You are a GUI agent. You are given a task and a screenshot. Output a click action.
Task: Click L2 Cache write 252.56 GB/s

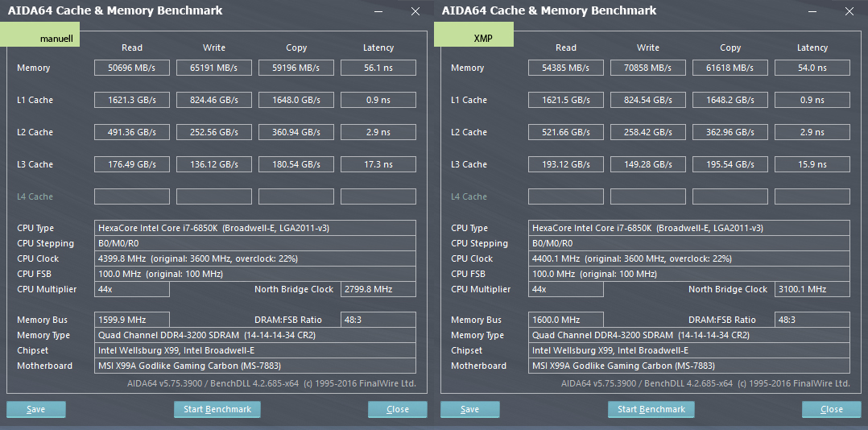click(x=213, y=132)
